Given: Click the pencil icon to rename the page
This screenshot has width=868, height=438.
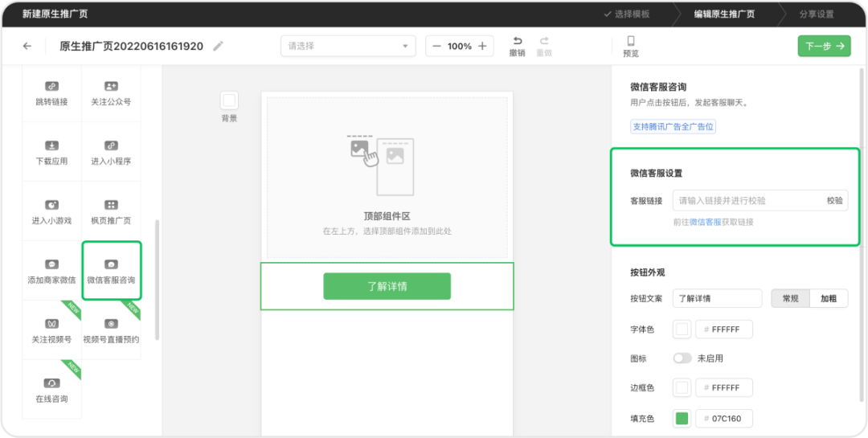Looking at the screenshot, I should (219, 46).
